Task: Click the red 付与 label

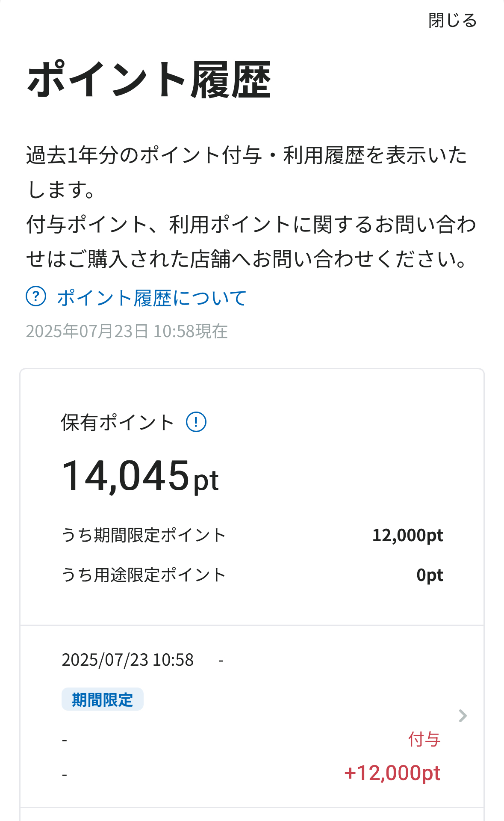Action: tap(424, 739)
